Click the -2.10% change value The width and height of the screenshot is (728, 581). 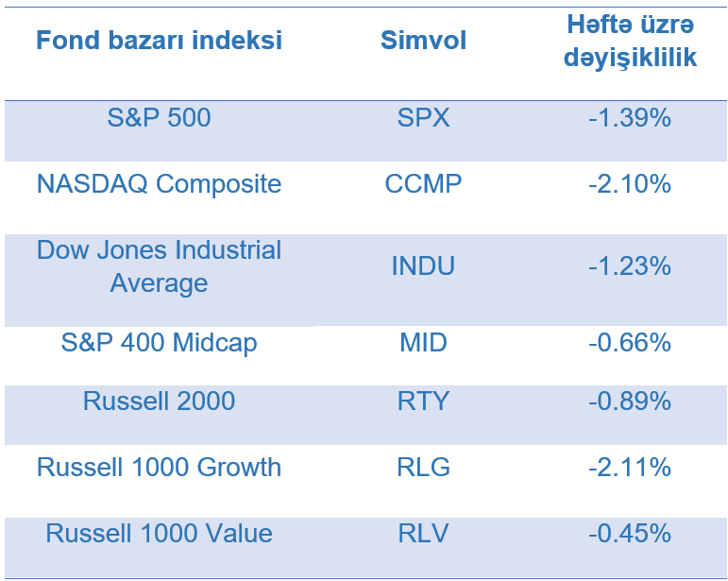coord(629,183)
